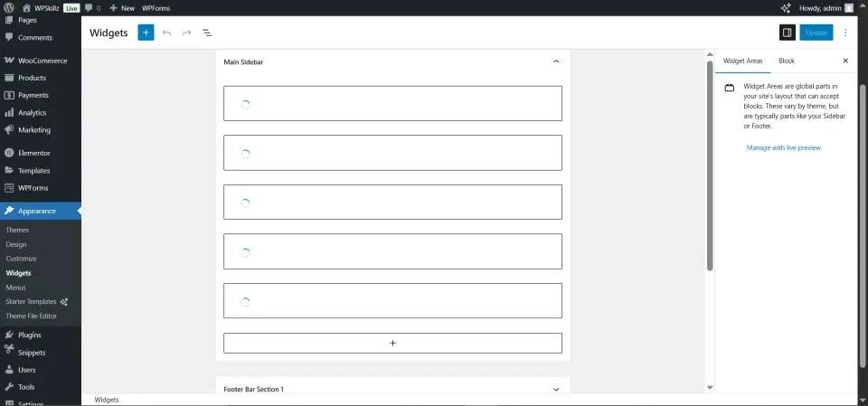868x406 pixels.
Task: Open the WooCommerce menu
Action: pos(41,61)
